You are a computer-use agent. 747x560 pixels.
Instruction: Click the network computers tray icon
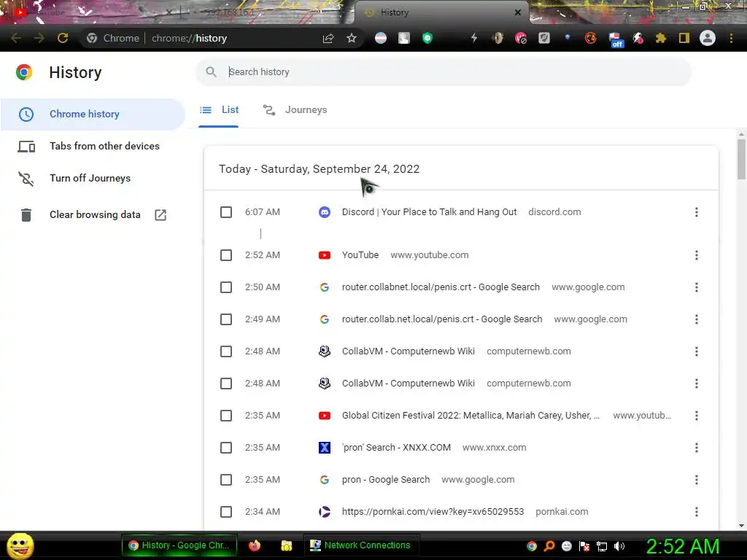click(x=602, y=546)
